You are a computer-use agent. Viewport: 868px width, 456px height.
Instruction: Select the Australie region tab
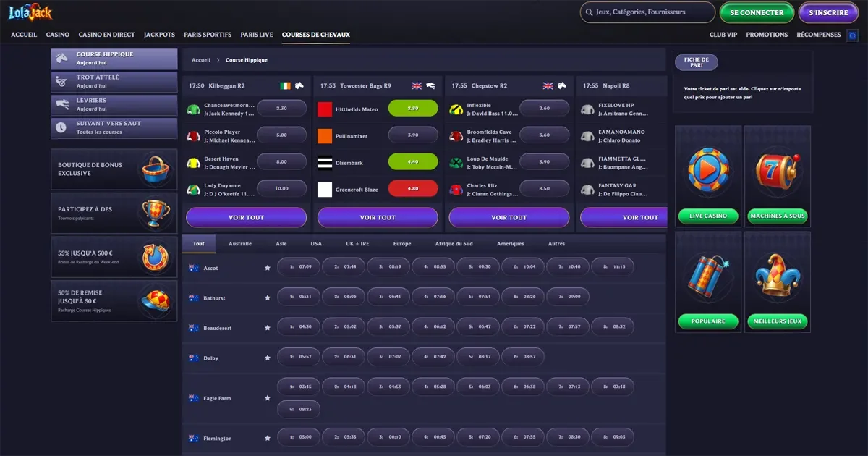(x=240, y=244)
